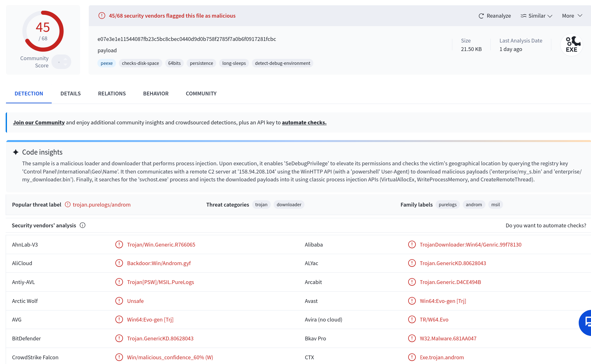Follow the Join our Community link
The height and width of the screenshot is (364, 591).
(x=39, y=122)
